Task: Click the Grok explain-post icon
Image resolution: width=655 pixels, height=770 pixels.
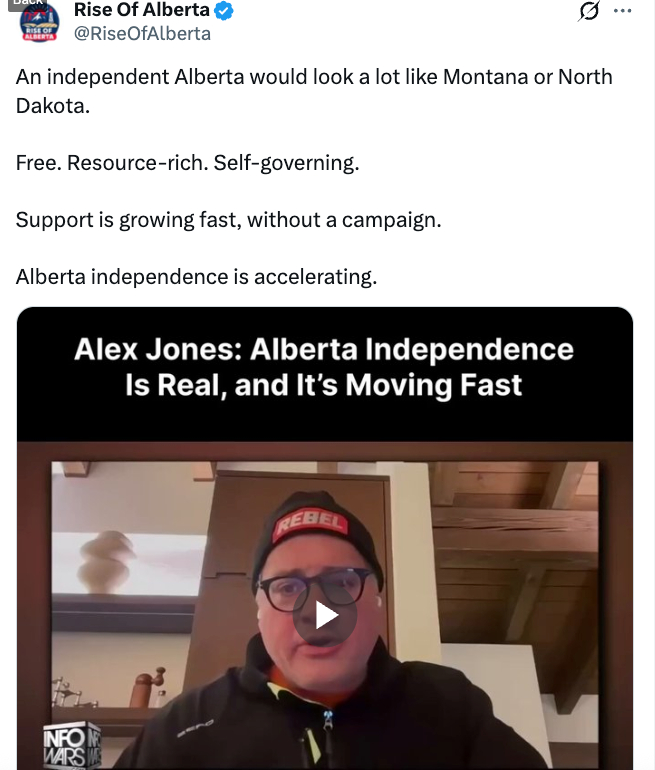Action: click(588, 11)
